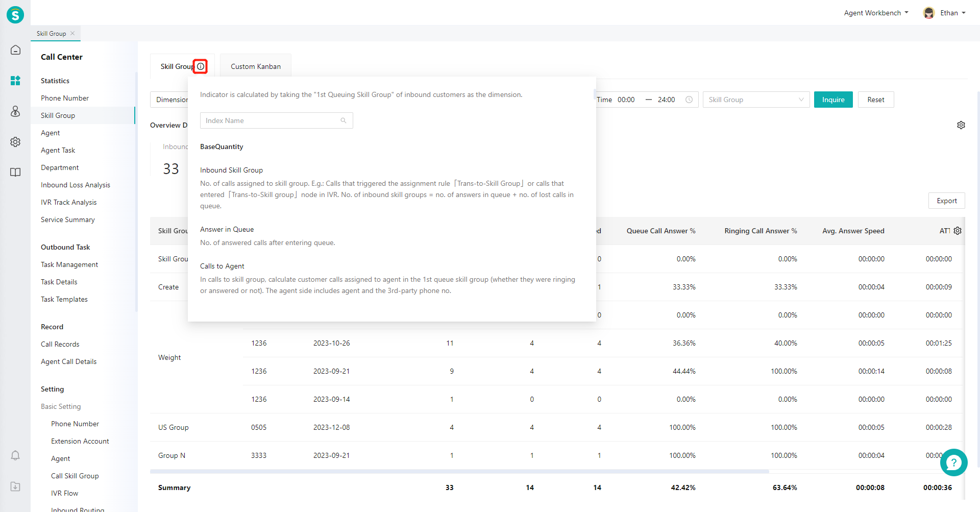Open the customer person icon in left rail
This screenshot has height=512, width=980.
15,111
